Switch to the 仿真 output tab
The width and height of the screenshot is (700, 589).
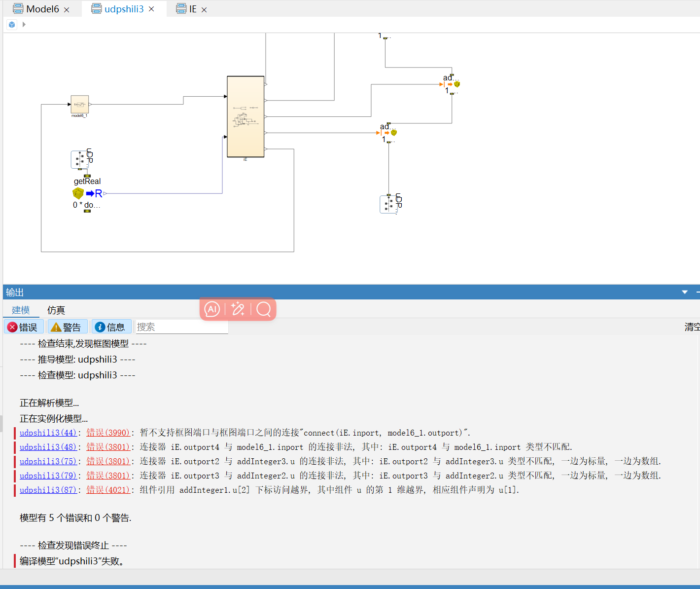(56, 310)
